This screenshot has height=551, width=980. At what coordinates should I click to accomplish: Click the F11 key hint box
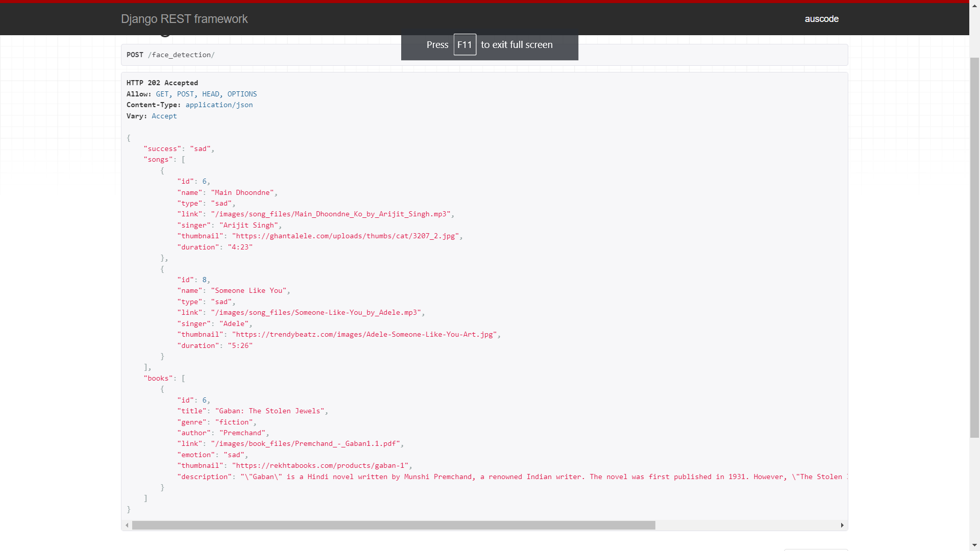pos(464,45)
